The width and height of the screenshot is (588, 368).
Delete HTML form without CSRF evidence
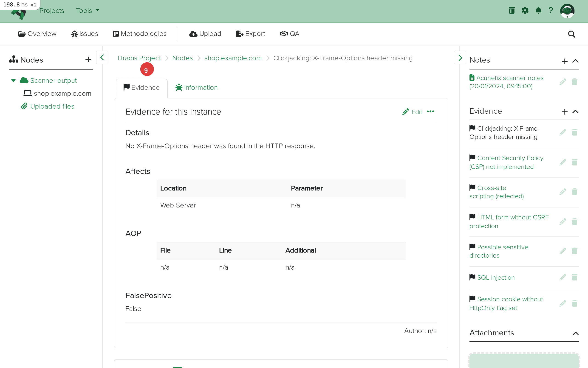coord(574,222)
